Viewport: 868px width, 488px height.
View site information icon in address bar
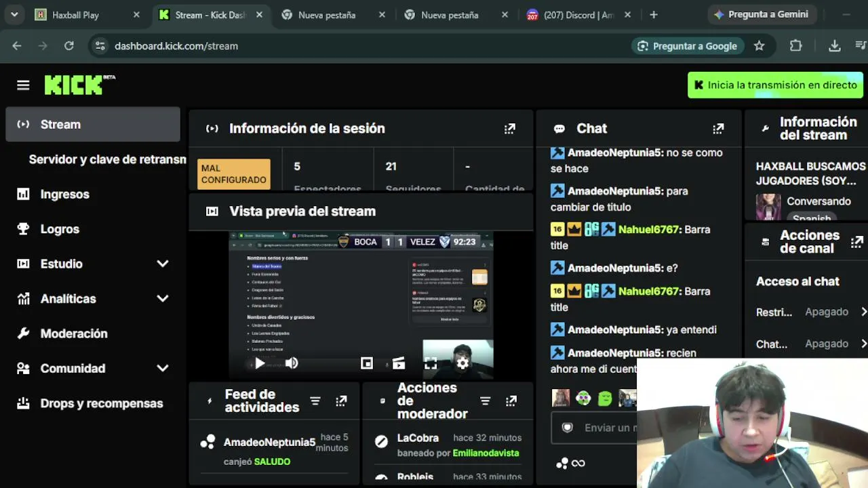pos(100,46)
